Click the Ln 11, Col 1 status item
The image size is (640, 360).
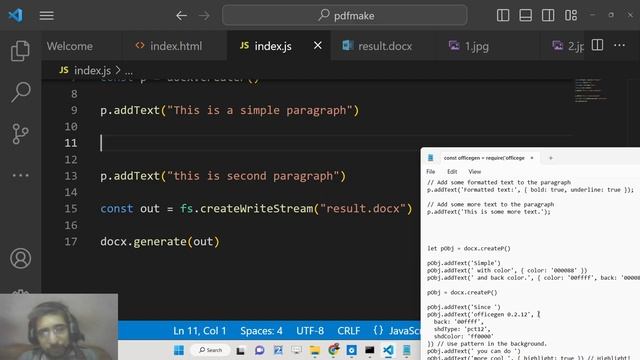point(200,331)
